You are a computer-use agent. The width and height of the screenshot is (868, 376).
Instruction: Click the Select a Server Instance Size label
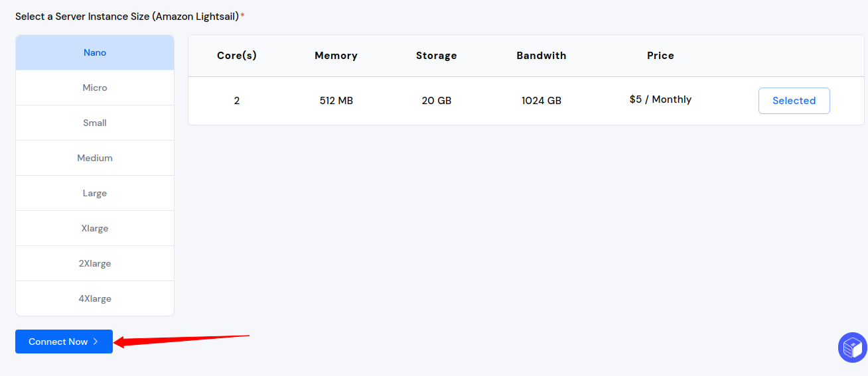[127, 16]
